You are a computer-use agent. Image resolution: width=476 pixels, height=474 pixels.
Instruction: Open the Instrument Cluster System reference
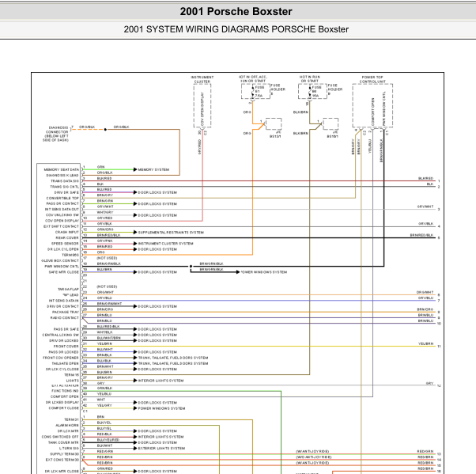click(x=165, y=244)
